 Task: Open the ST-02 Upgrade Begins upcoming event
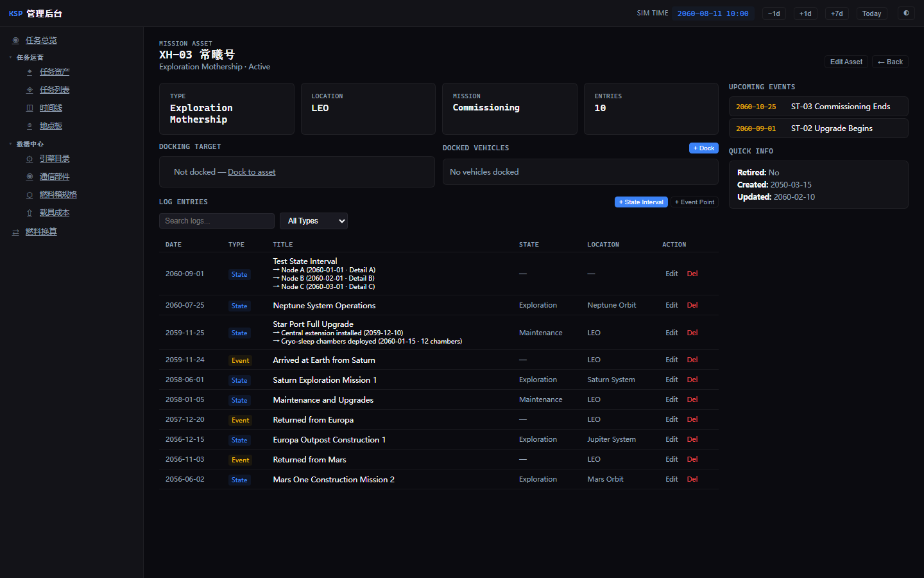(x=818, y=128)
